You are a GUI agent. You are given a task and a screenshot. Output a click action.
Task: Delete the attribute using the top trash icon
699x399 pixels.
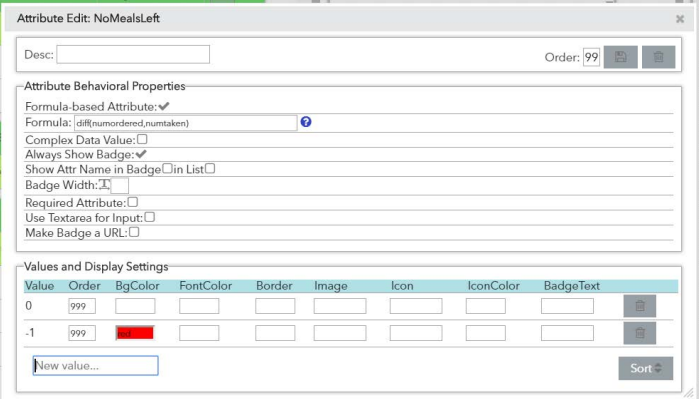click(658, 57)
